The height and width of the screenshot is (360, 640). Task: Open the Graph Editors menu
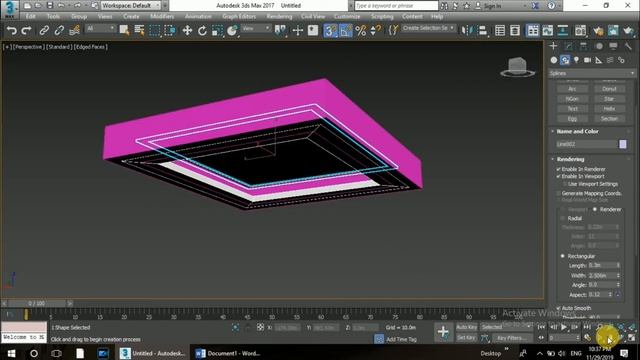tap(239, 17)
